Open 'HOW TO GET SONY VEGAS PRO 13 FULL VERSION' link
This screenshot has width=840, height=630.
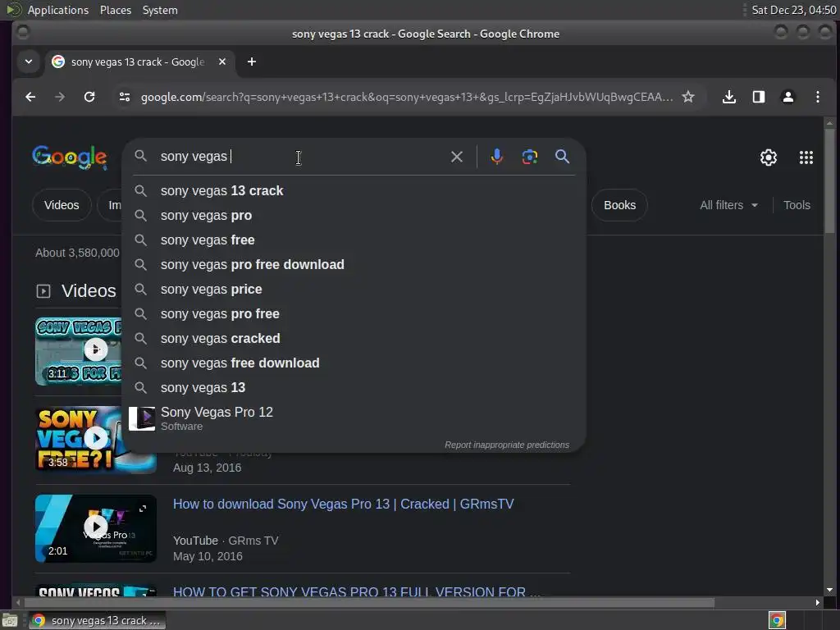click(357, 591)
